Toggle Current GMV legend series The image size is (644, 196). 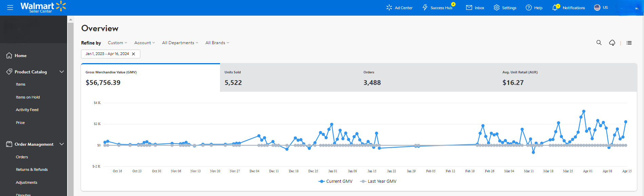pyautogui.click(x=336, y=181)
